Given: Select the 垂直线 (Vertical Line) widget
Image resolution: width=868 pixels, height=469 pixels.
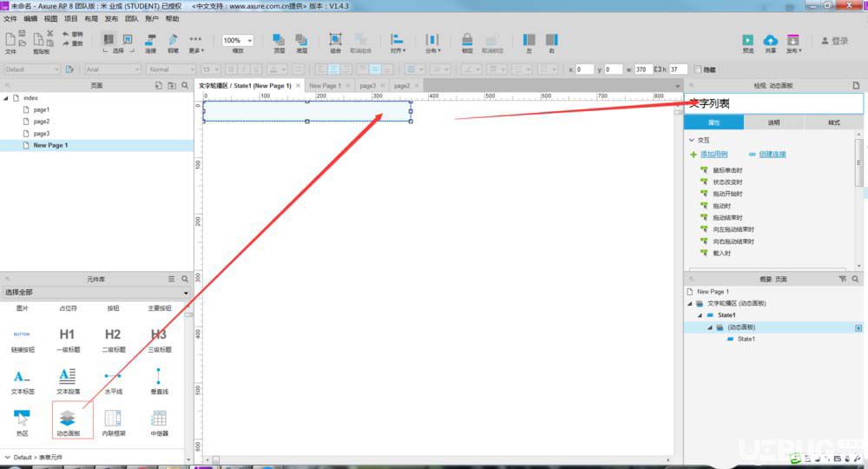Looking at the screenshot, I should pos(159,381).
